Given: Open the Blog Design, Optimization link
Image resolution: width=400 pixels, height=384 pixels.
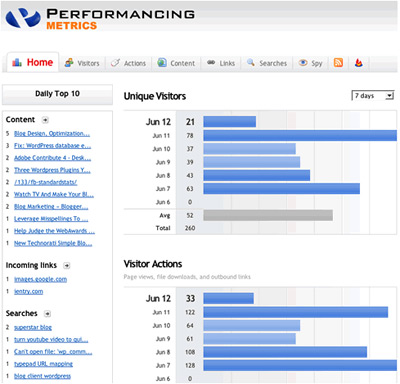Looking at the screenshot, I should pyautogui.click(x=52, y=134).
